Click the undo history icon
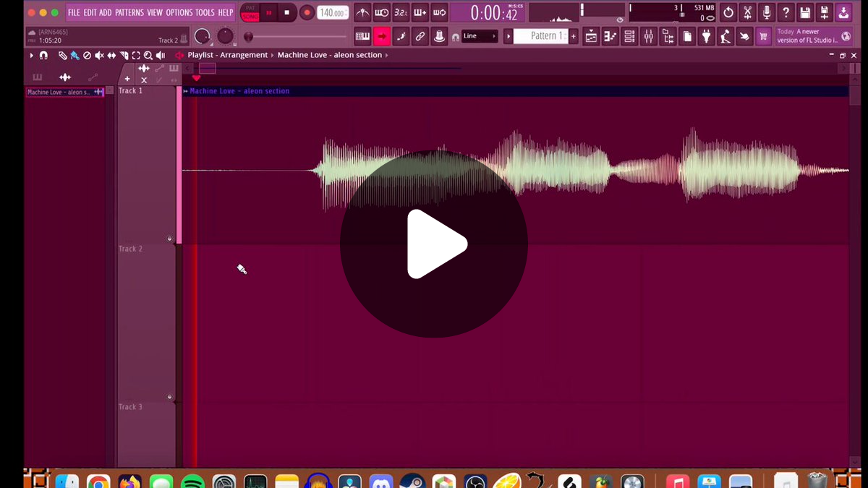Screen dimensions: 868x488 (x=728, y=12)
